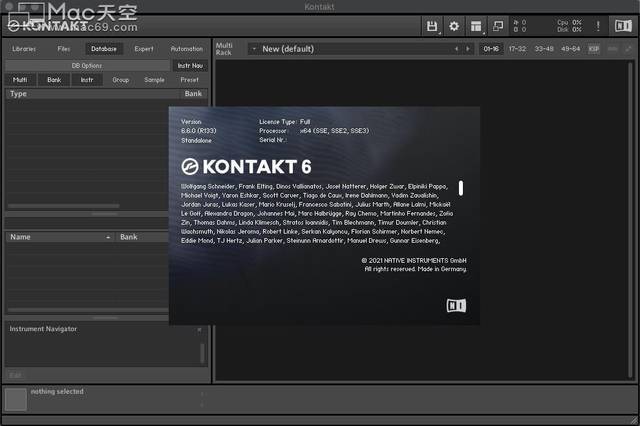Click the greyed Edit button

click(15, 375)
